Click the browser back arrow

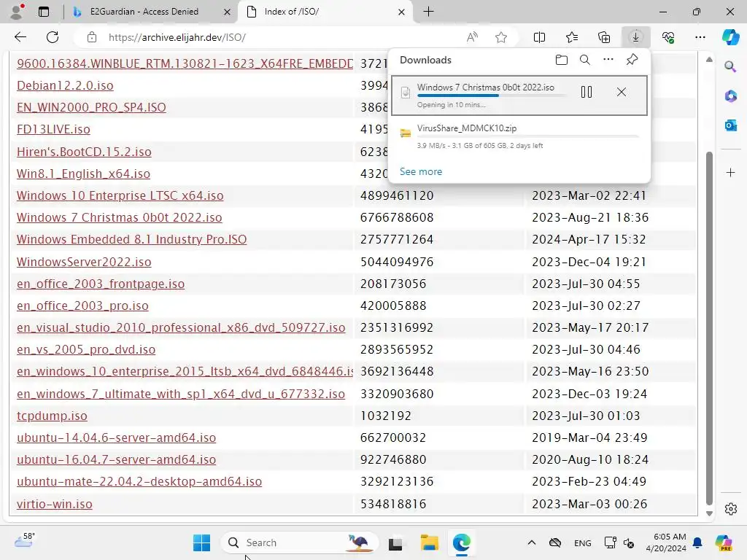click(20, 37)
